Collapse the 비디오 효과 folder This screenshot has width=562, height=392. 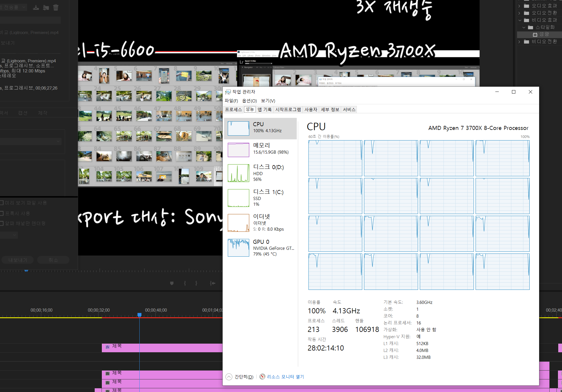coord(520,20)
